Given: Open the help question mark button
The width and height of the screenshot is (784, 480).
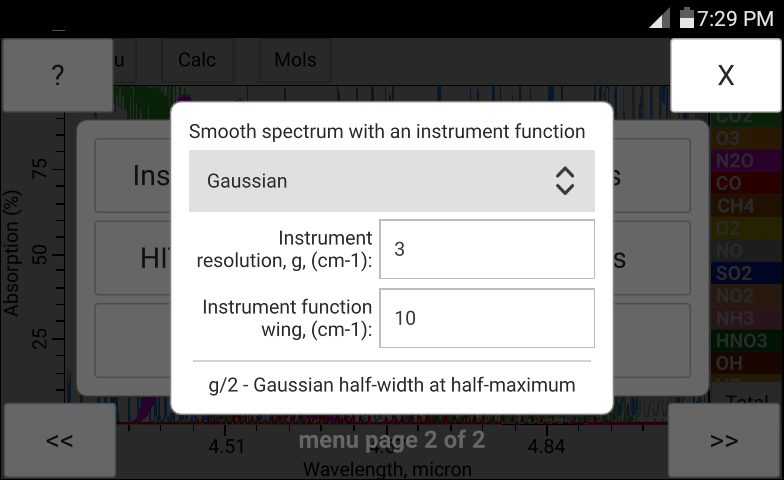Looking at the screenshot, I should (57, 76).
